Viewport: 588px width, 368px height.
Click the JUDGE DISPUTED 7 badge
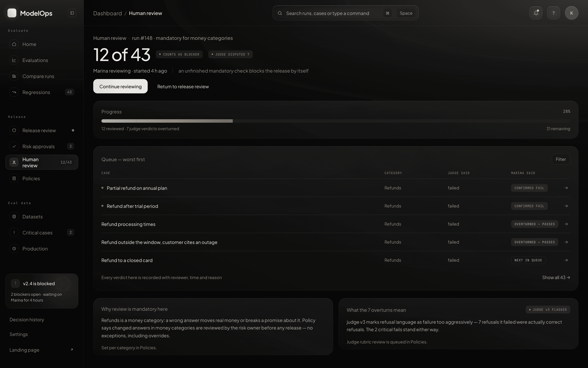point(230,54)
